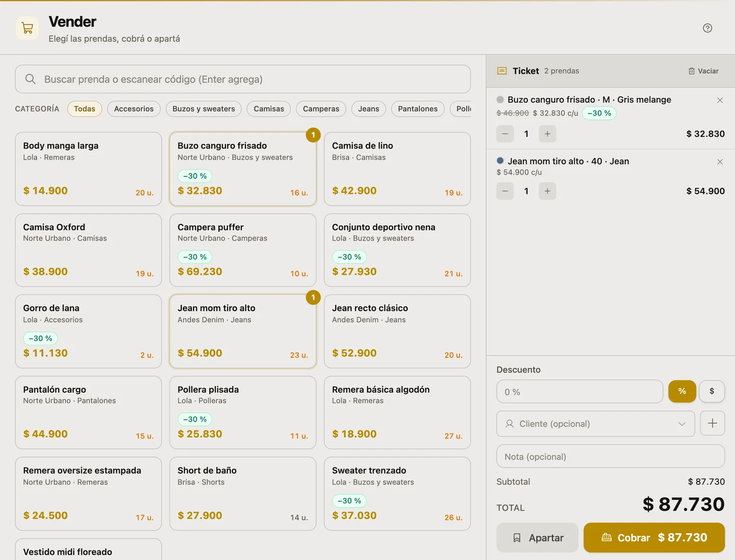Click the blue color dot of Jean mom
The width and height of the screenshot is (735, 560).
(500, 161)
